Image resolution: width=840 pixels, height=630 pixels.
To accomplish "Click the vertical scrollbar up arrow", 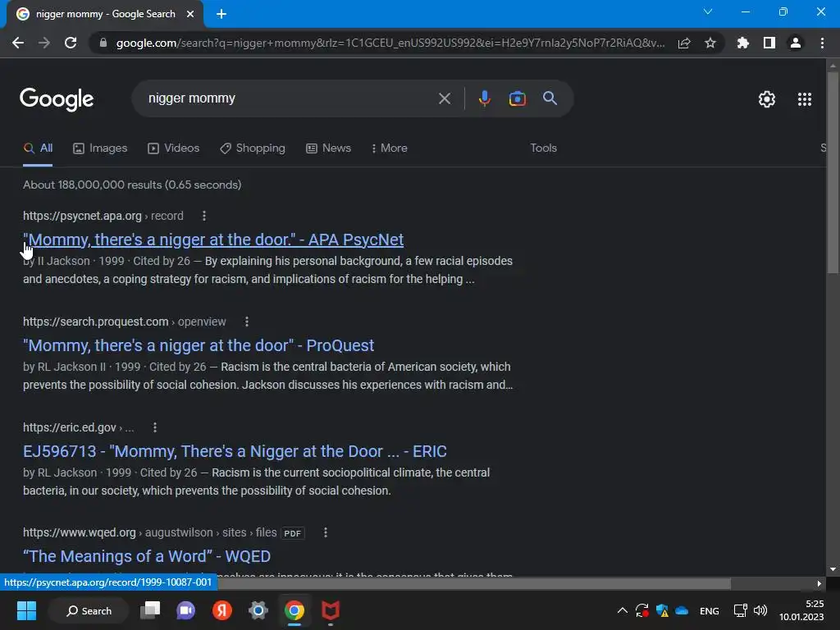I will 833,66.
